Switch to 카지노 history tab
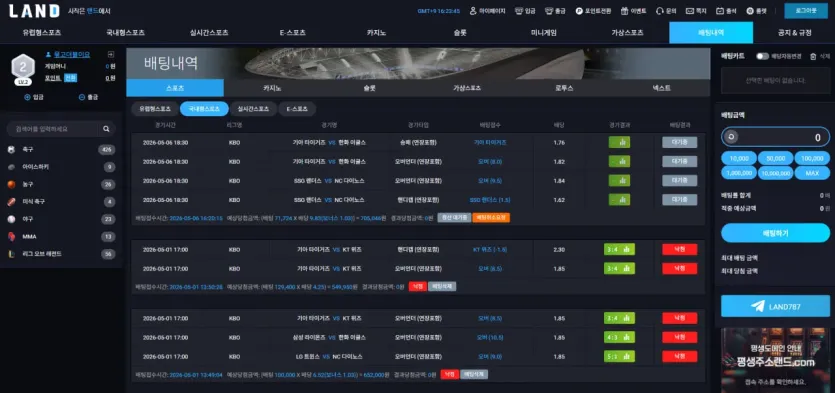 [272, 88]
